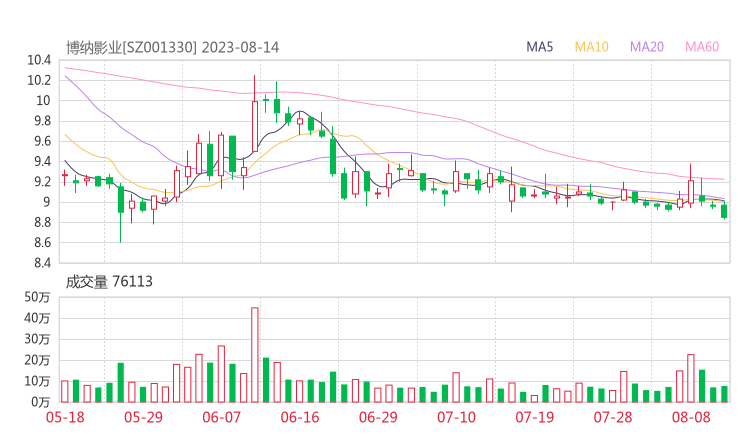Screen dimensions: 740x440
Task: Click the MA60 legend label
Action: 702,47
